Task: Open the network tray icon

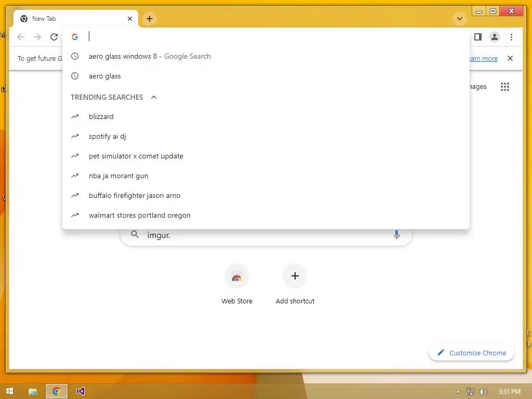Action: [x=470, y=392]
